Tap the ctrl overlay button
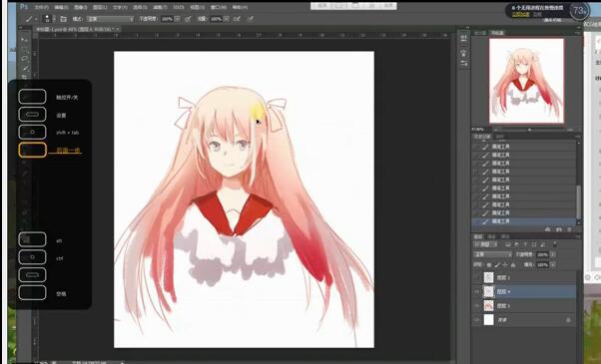The image size is (601, 364). (32, 257)
